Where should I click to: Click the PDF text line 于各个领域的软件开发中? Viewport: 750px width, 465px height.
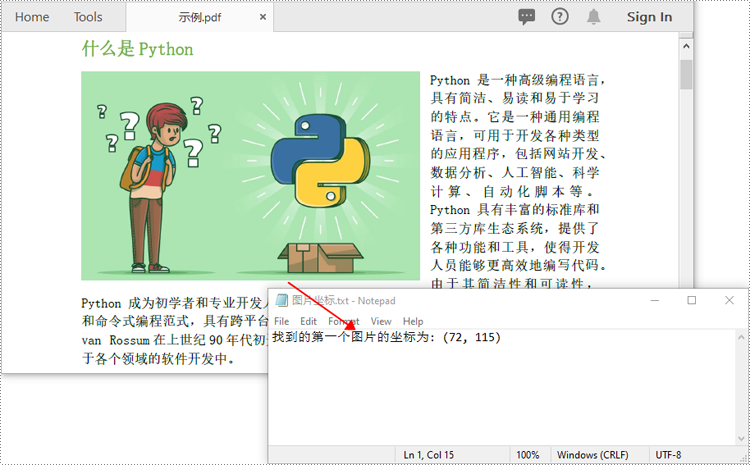point(158,359)
